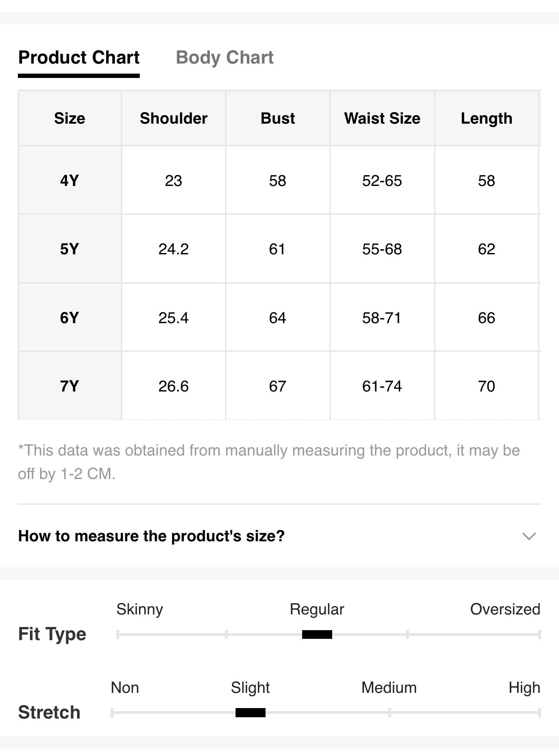The height and width of the screenshot is (756, 559).
Task: Click the Shoulder column header
Action: point(174,118)
